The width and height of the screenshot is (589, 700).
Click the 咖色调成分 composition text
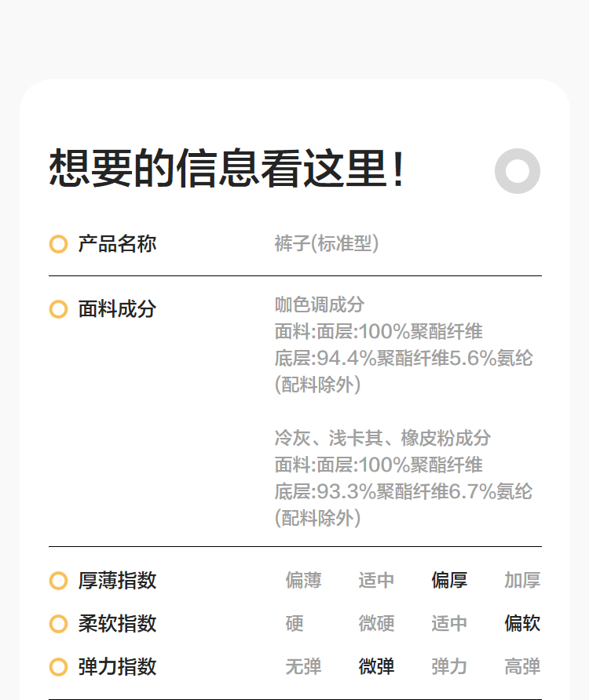[320, 304]
